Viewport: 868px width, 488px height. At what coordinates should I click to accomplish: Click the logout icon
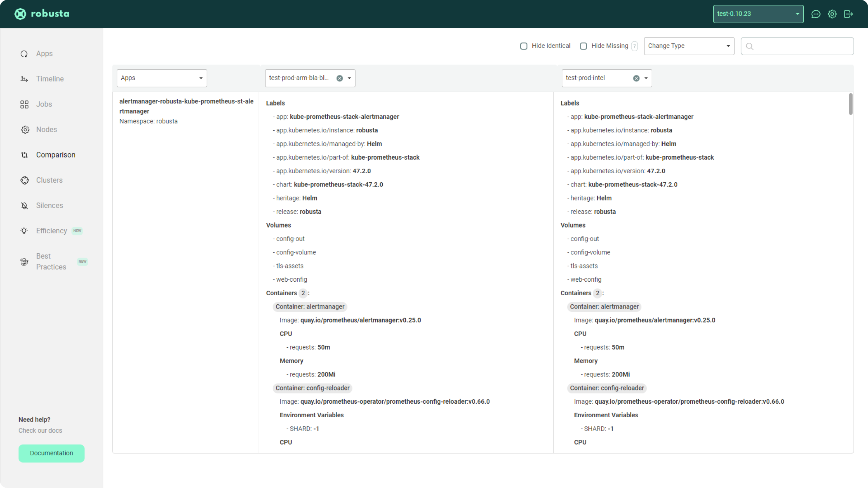[848, 14]
